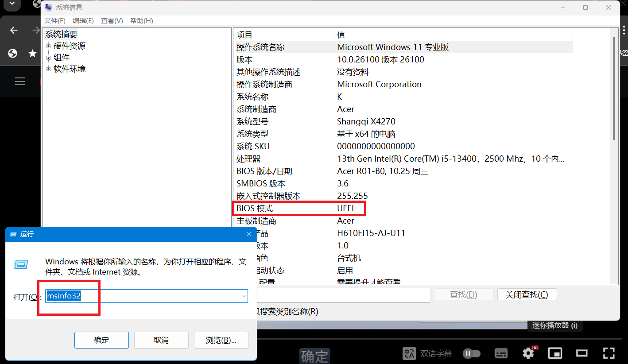The image size is (628, 364).
Task: Expand the 硬件资源 tree node
Action: [x=49, y=46]
